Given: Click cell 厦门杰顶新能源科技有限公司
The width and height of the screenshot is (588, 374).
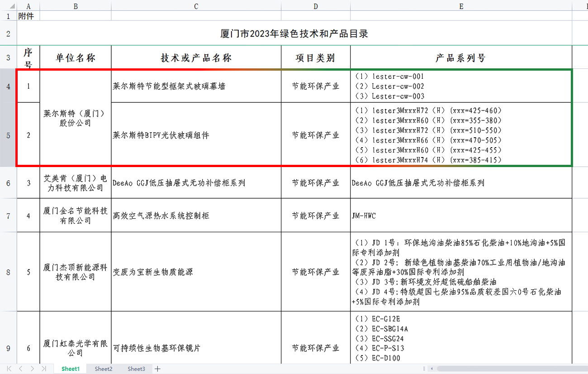Looking at the screenshot, I should click(x=76, y=272).
